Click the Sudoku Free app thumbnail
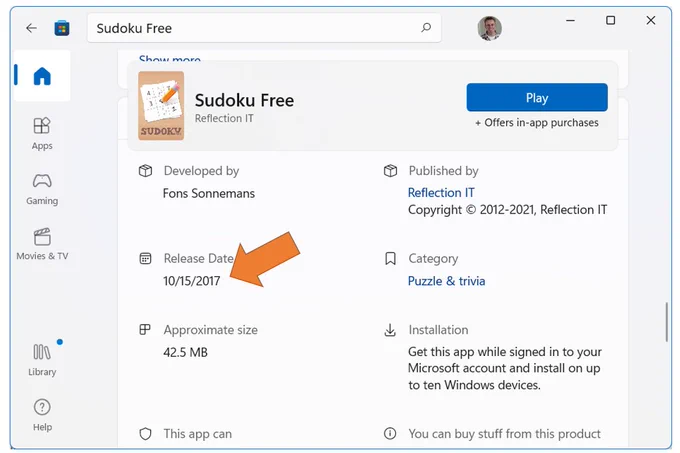The image size is (680, 453). 161,106
